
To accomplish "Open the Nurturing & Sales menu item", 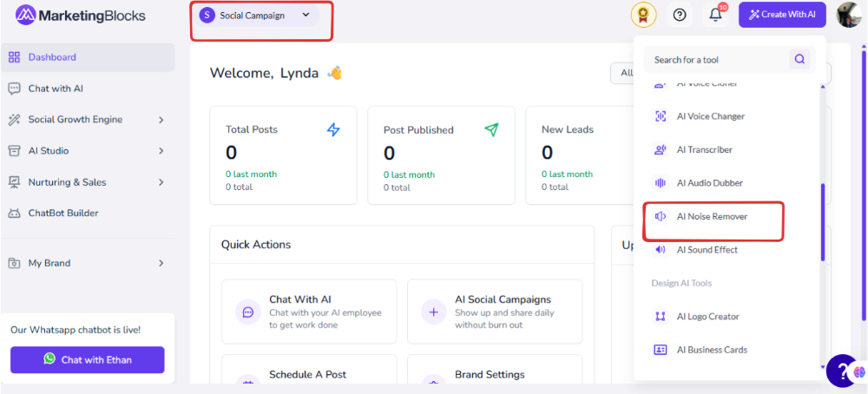I will [88, 182].
